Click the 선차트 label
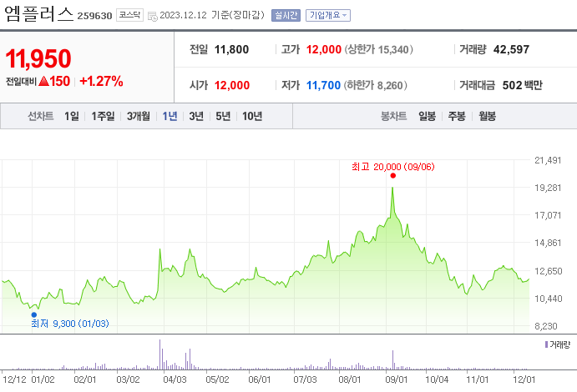The image size is (577, 392). point(41,117)
